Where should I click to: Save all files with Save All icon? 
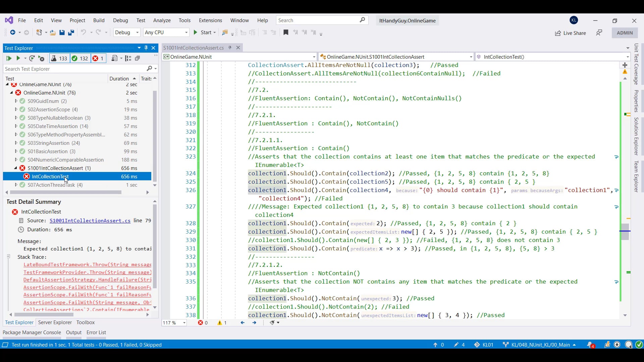coord(71,33)
